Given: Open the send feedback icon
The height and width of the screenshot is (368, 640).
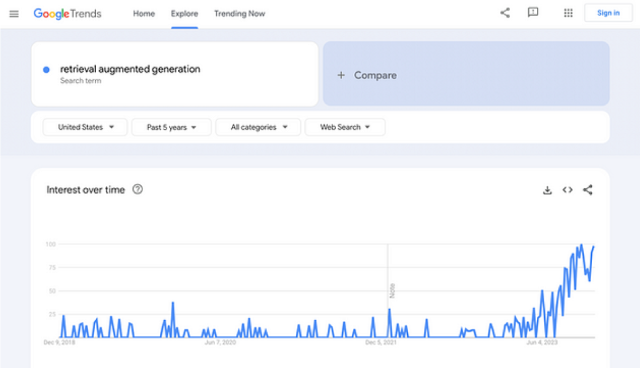Looking at the screenshot, I should 533,13.
